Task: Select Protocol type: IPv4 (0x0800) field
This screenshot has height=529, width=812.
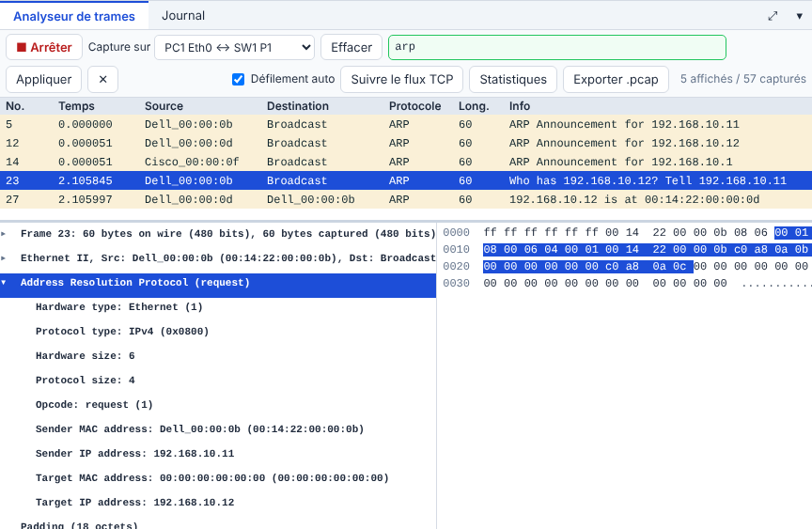Action: pyautogui.click(x=122, y=332)
